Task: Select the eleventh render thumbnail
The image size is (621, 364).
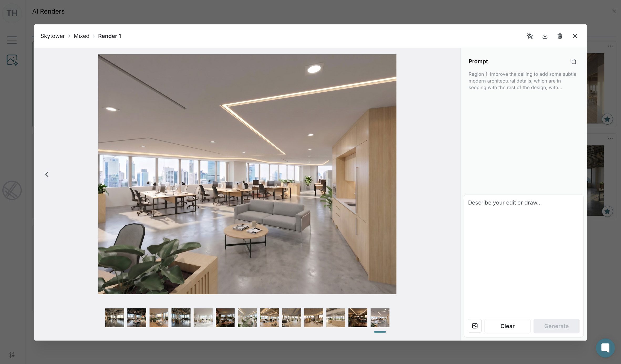Action: click(x=336, y=318)
